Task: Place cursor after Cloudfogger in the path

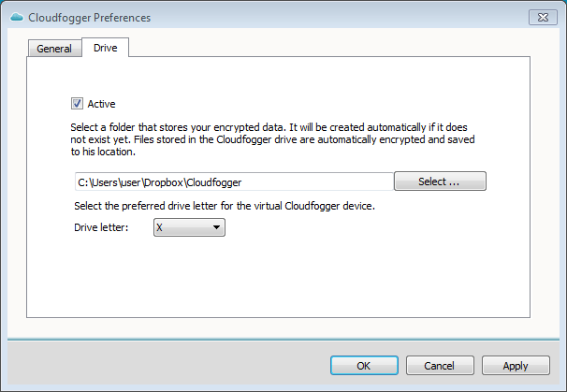Action: click(242, 182)
